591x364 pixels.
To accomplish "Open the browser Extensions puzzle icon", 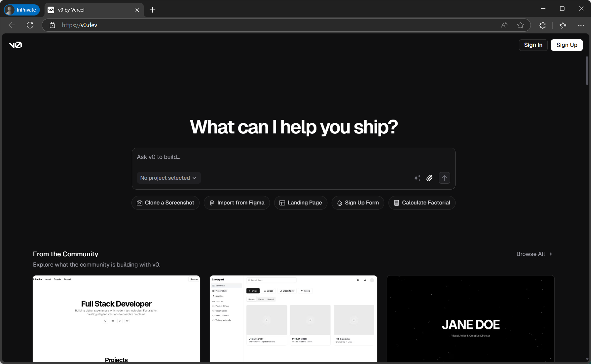I will coord(542,25).
